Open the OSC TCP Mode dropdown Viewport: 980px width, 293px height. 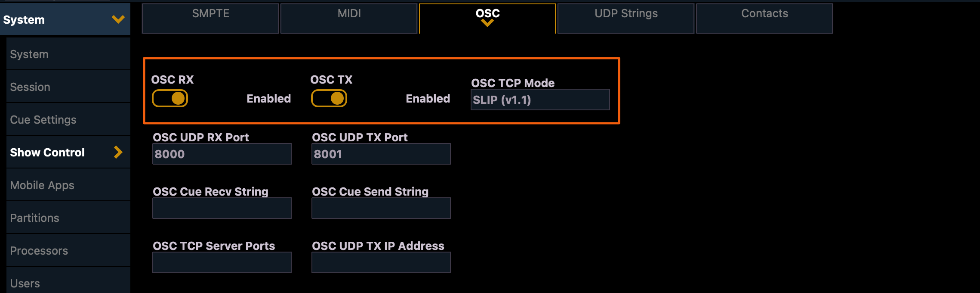coord(540,100)
